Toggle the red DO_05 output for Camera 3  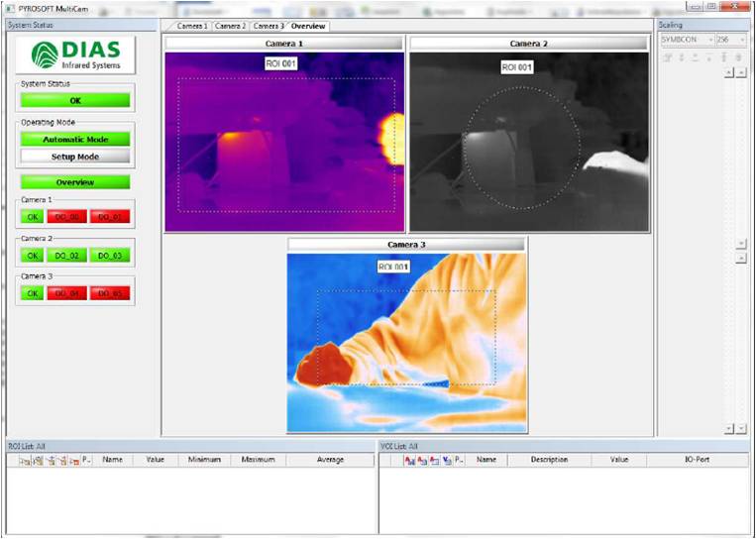click(x=110, y=293)
